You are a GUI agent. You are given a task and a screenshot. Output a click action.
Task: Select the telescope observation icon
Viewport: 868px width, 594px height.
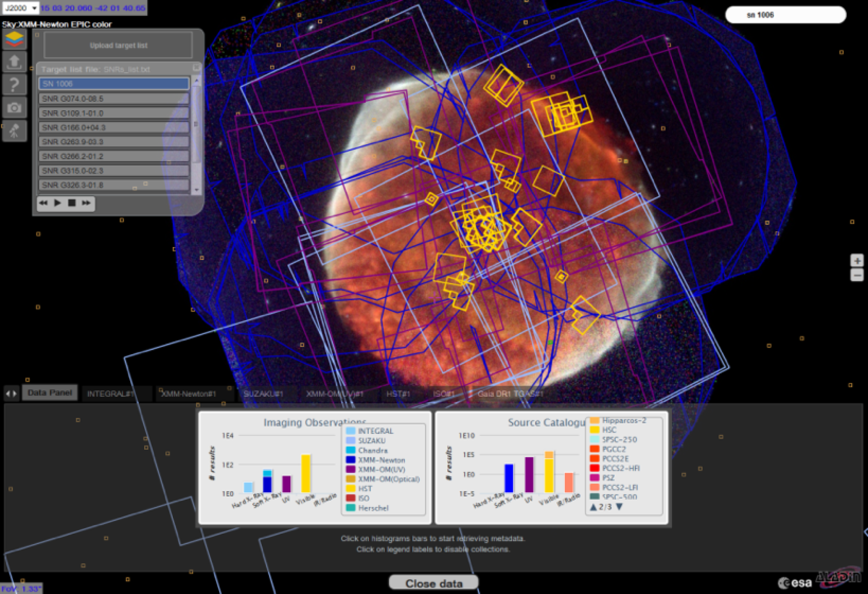[14, 131]
